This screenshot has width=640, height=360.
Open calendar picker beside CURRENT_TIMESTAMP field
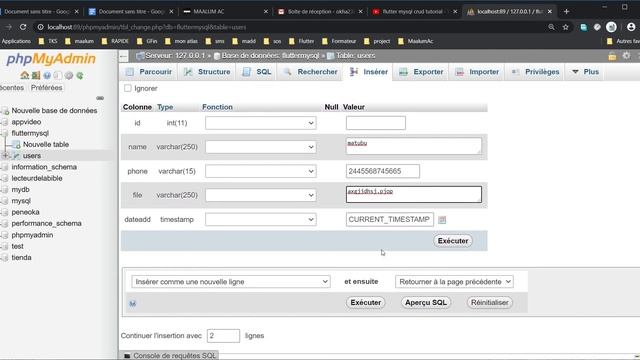[442, 220]
